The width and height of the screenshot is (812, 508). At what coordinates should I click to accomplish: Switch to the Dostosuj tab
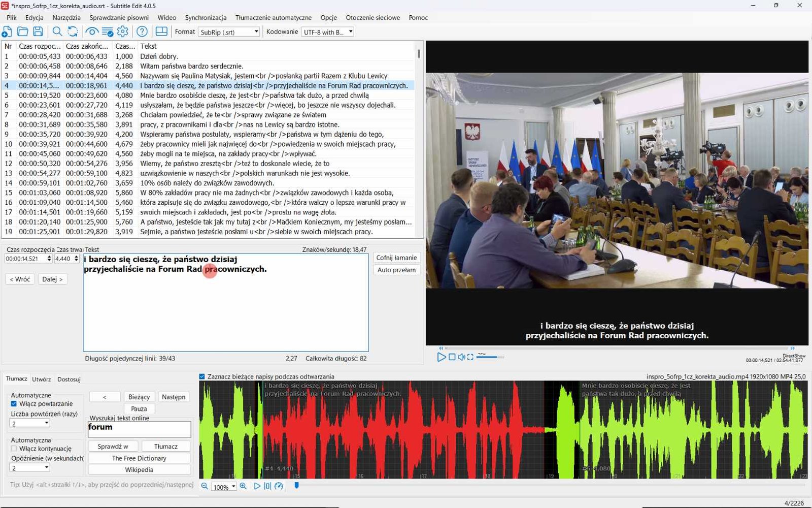[x=69, y=379]
